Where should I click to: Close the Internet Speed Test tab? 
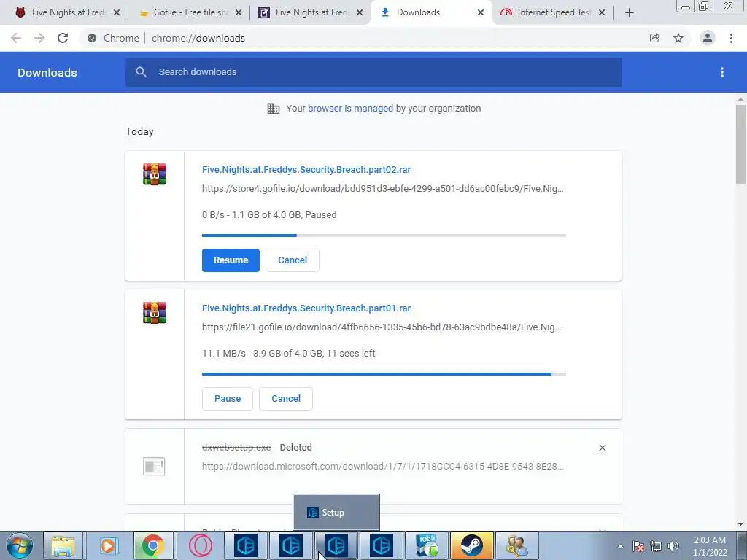point(602,12)
